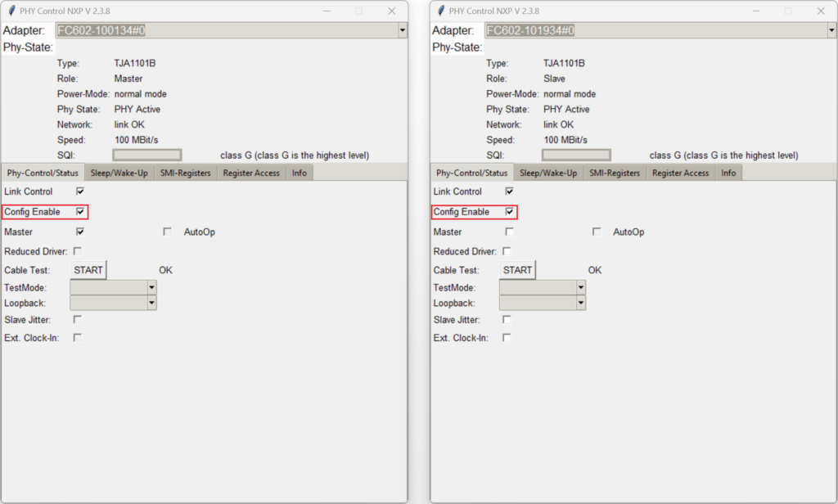Toggle Config Enable checkbox in the left window
Image resolution: width=838 pixels, height=504 pixels.
pyautogui.click(x=80, y=212)
